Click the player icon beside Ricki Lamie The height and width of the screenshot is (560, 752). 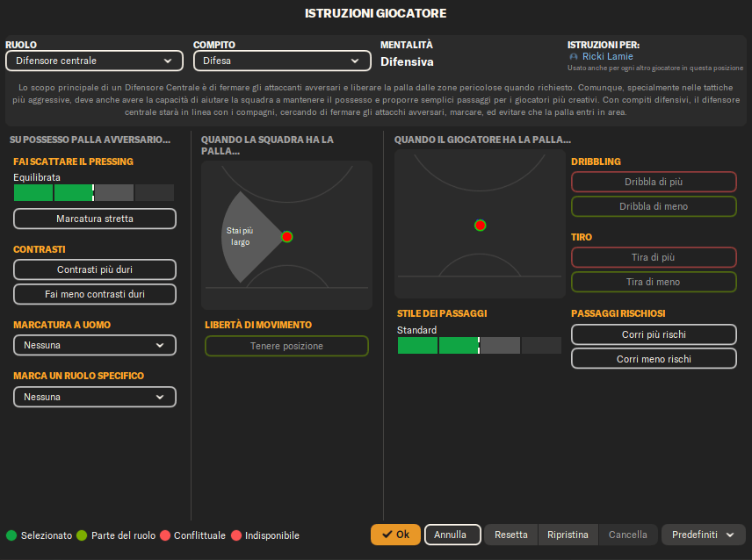[x=574, y=57]
